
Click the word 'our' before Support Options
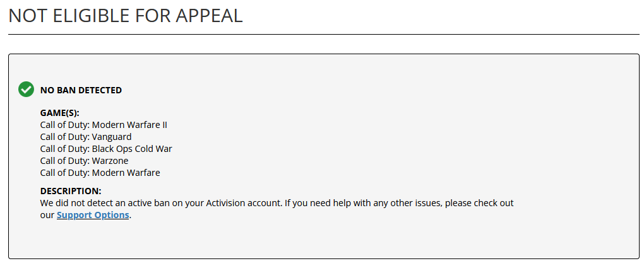pos(47,216)
